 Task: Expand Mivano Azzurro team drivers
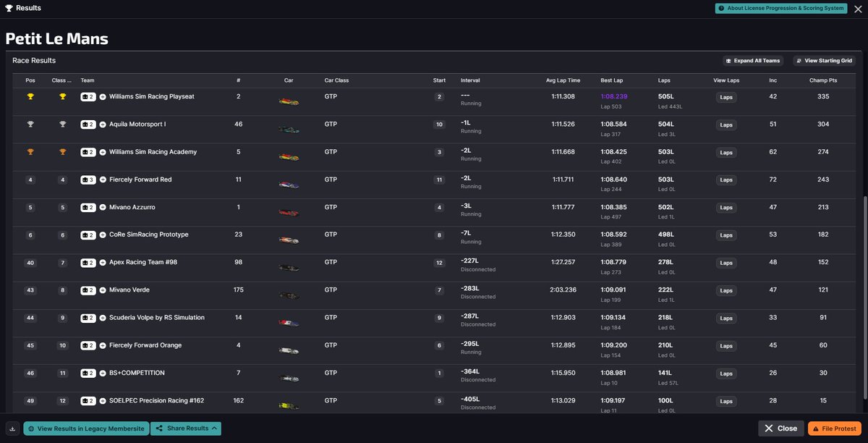(x=103, y=208)
